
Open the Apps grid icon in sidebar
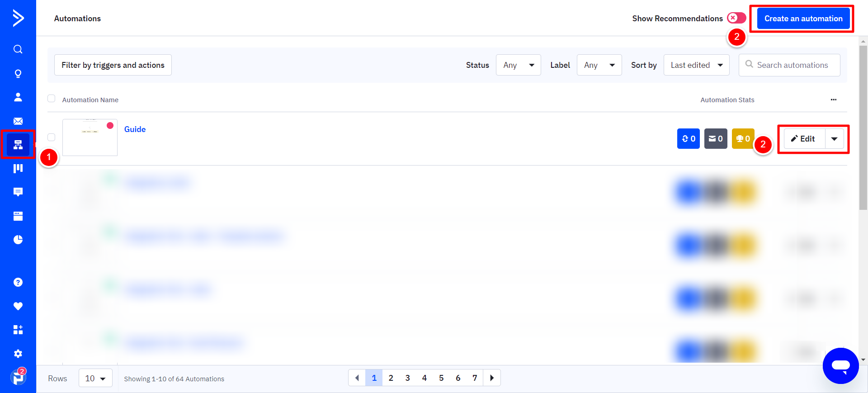coord(18,330)
